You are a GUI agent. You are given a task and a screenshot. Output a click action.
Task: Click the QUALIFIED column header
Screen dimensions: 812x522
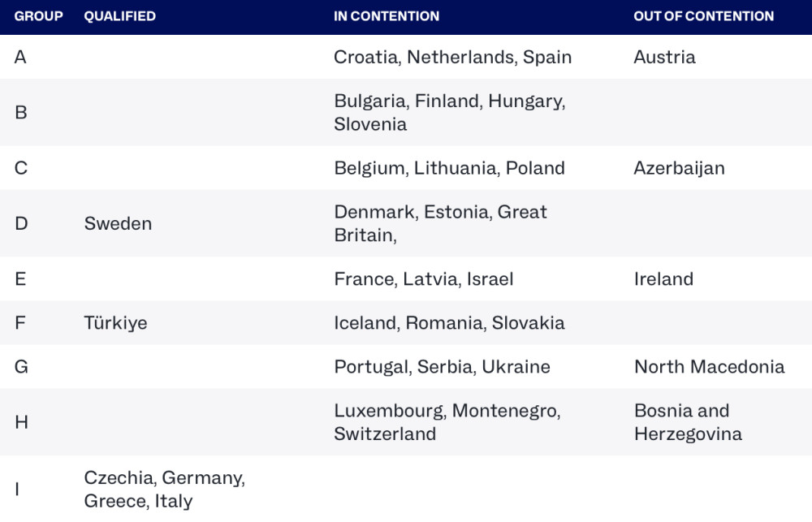(x=119, y=16)
